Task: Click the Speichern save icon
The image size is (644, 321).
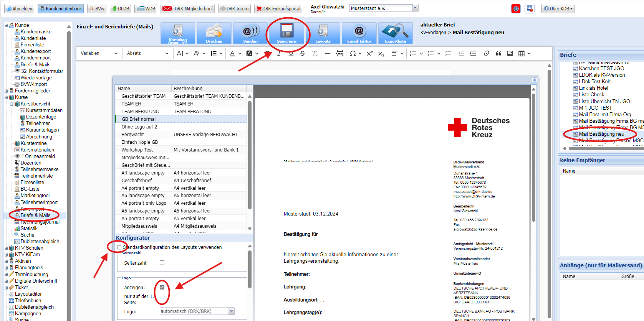Action: (x=286, y=33)
